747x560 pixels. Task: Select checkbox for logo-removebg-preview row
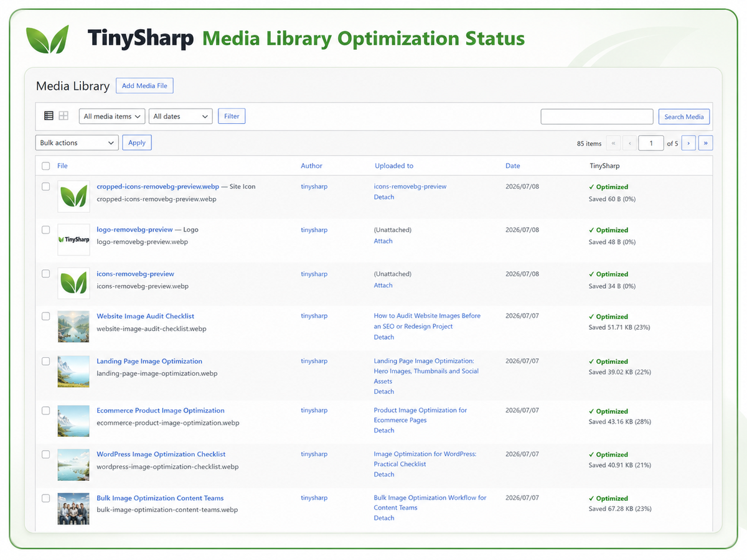coord(45,230)
